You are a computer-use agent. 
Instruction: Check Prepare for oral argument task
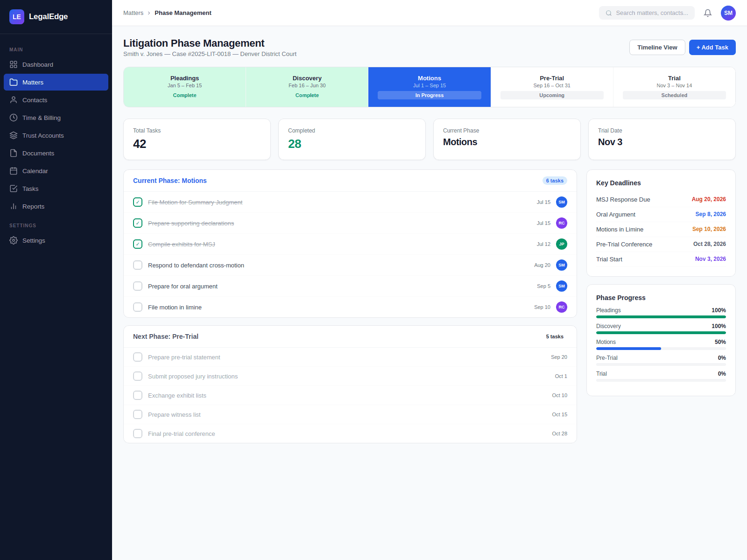coord(138,286)
